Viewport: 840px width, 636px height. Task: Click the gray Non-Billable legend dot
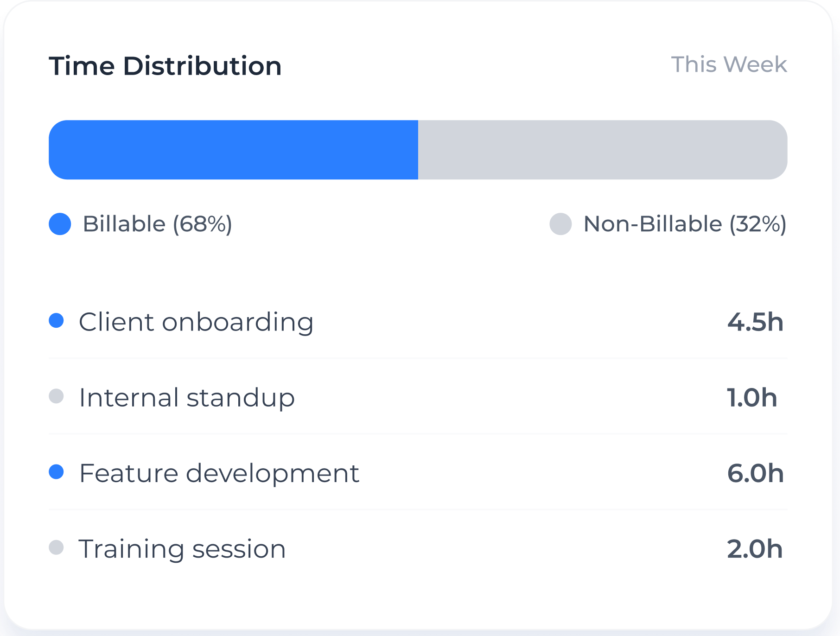560,224
